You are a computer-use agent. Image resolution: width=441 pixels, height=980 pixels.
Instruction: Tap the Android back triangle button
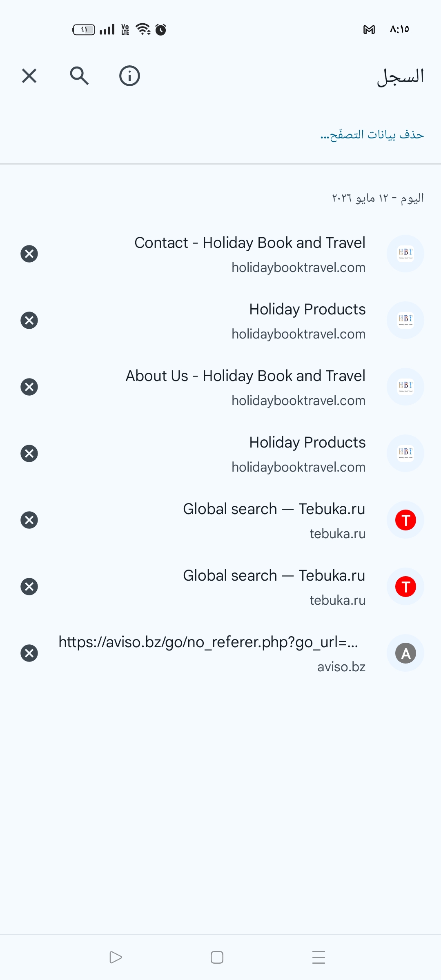[116, 957]
